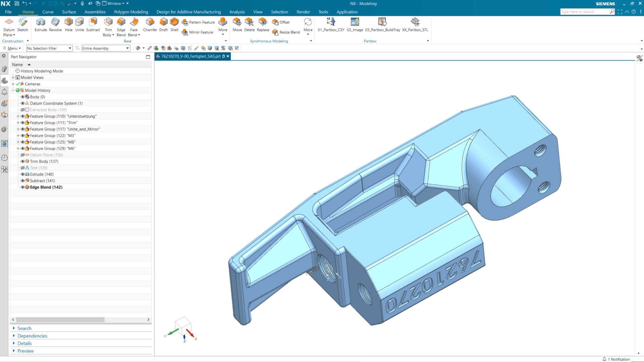644x362 pixels.
Task: Open the Polygon Modeling tab
Action: (131, 12)
